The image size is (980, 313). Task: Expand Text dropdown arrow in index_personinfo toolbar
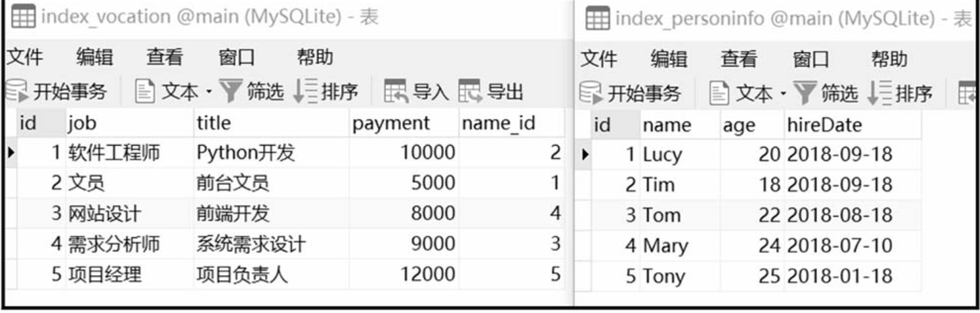783,94
